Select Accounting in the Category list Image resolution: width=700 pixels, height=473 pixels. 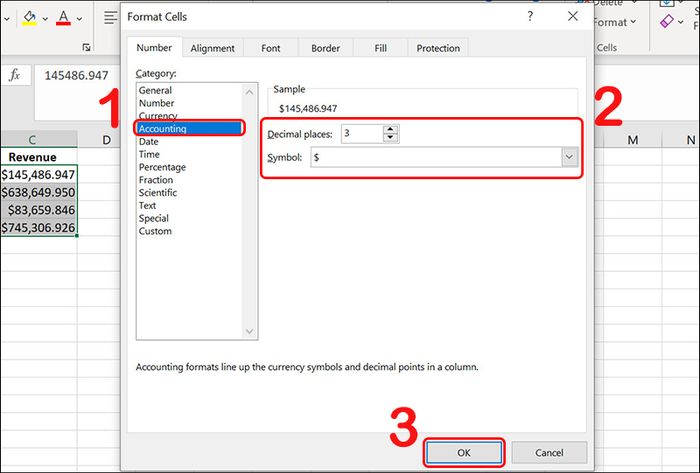[189, 129]
